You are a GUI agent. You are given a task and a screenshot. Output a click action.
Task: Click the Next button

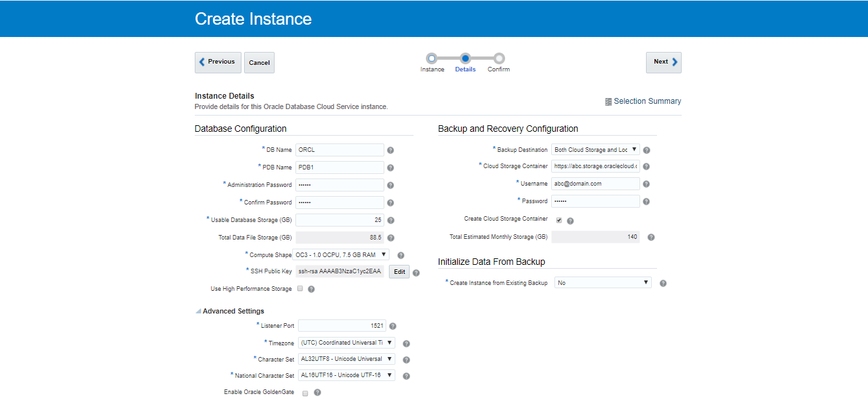pos(663,62)
